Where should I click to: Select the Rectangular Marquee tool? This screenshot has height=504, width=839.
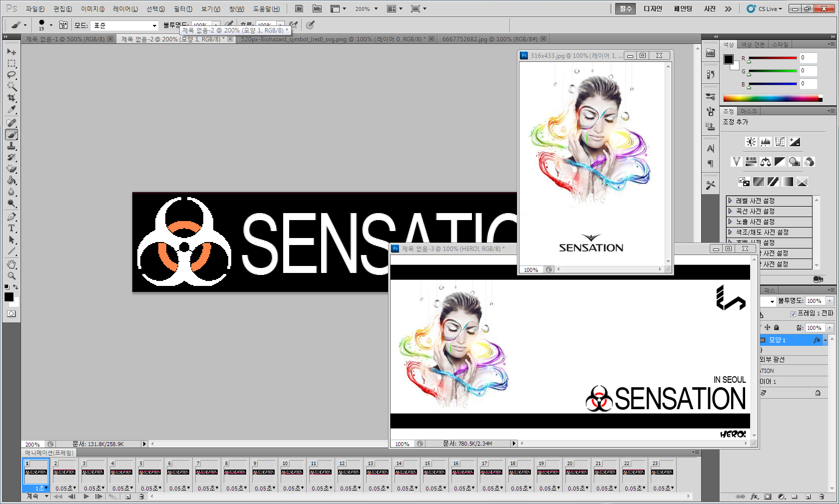11,63
